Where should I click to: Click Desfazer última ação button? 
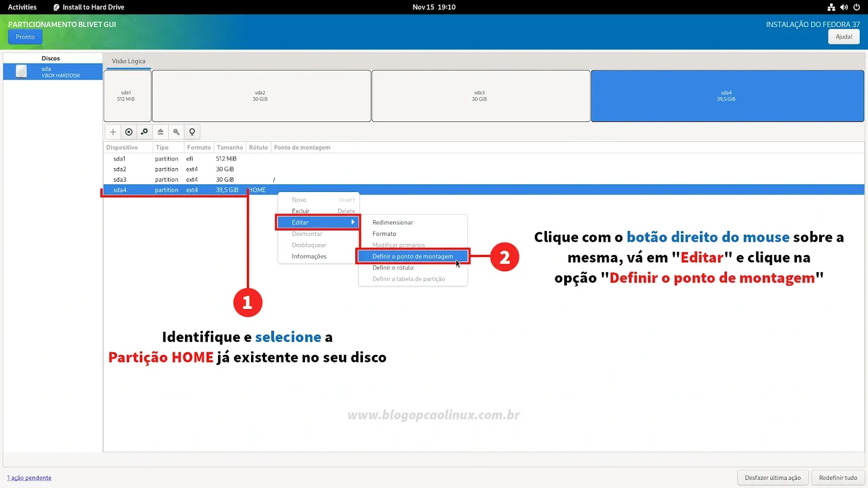click(773, 478)
